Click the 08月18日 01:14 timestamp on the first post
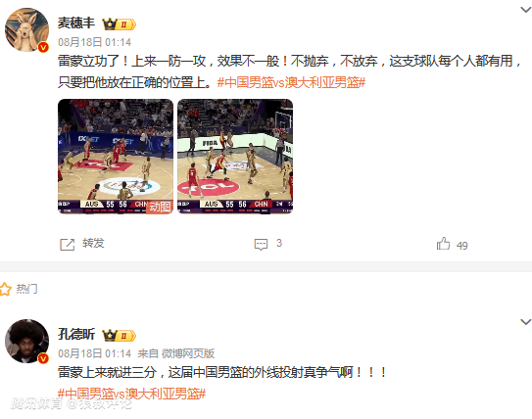This screenshot has height=419, width=532. 95,42
